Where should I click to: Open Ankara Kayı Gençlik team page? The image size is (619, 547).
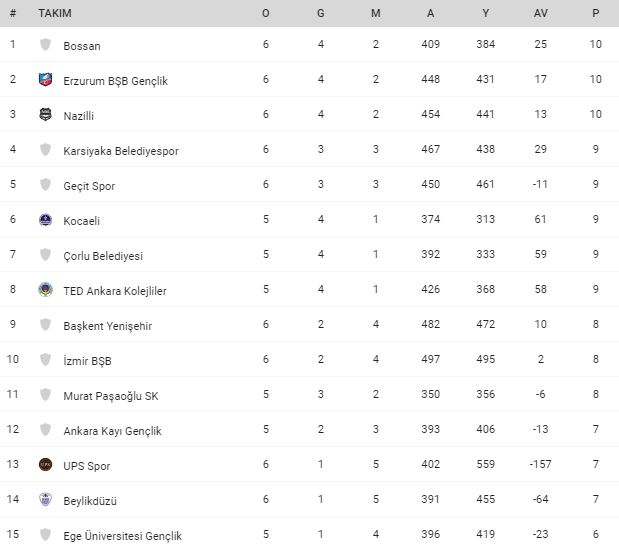pyautogui.click(x=112, y=431)
